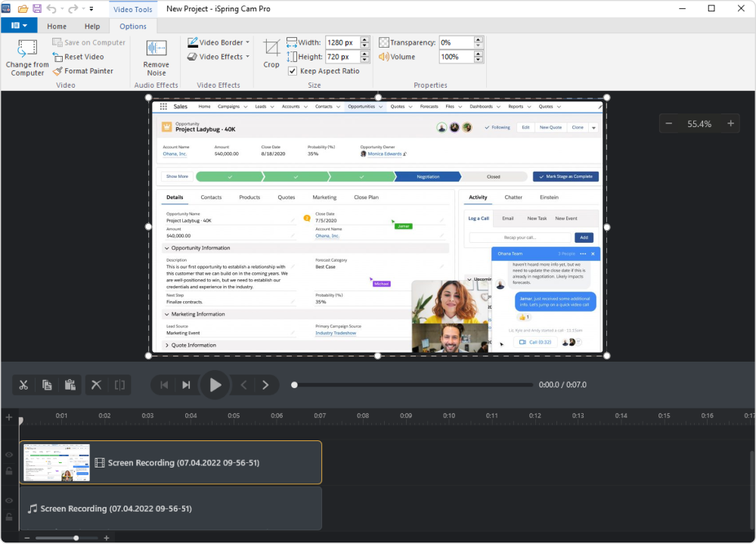Step back one frame
This screenshot has height=544, width=756.
coord(243,384)
